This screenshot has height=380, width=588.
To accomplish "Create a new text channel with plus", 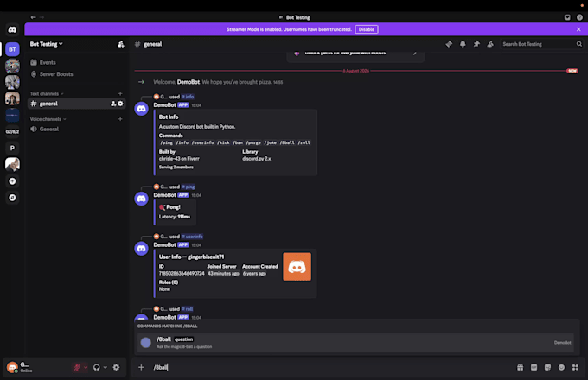I will tap(120, 93).
